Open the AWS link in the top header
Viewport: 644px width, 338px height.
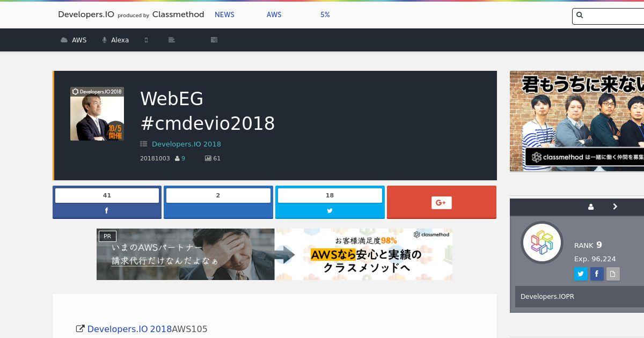(274, 14)
